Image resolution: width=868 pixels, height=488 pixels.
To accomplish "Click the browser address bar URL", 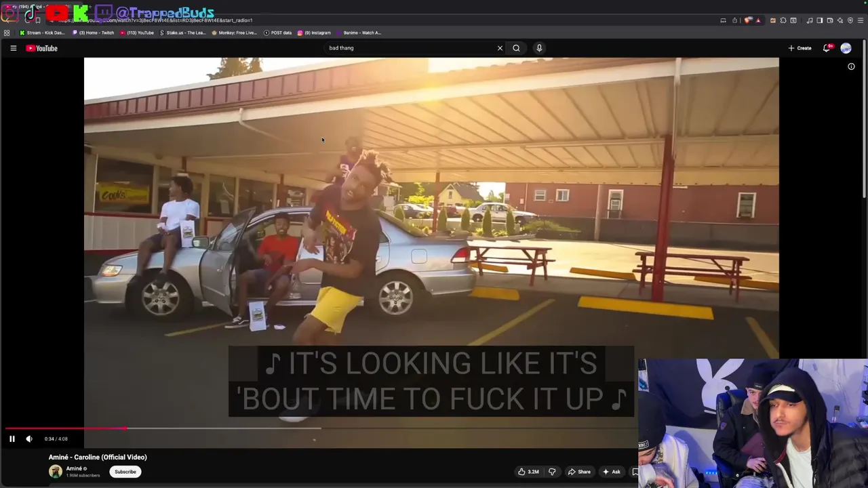I will (x=156, y=20).
